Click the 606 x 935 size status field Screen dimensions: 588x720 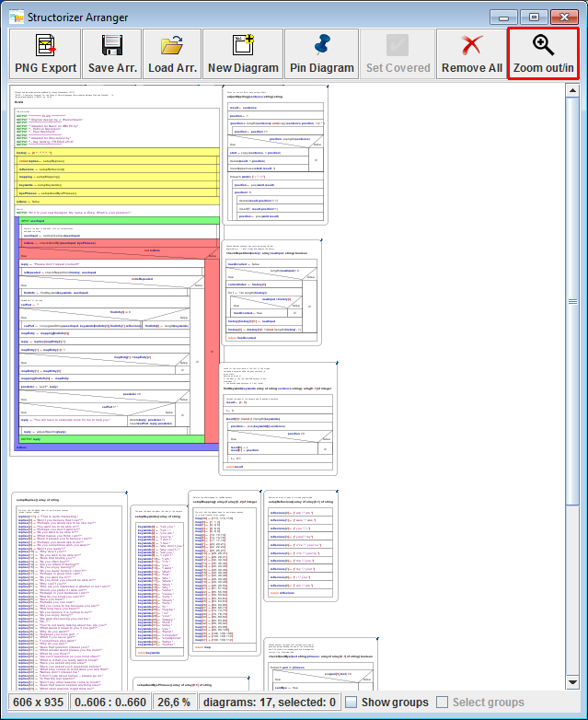click(x=38, y=703)
